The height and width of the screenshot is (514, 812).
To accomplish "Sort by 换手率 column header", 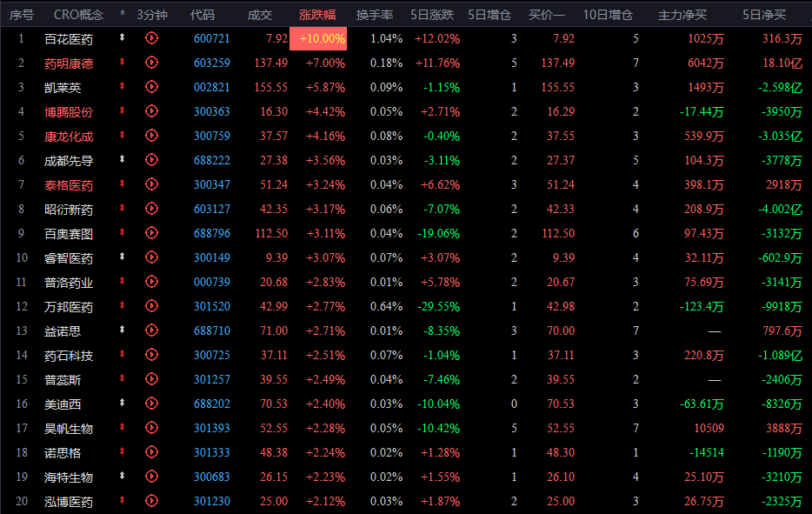I will pyautogui.click(x=375, y=15).
